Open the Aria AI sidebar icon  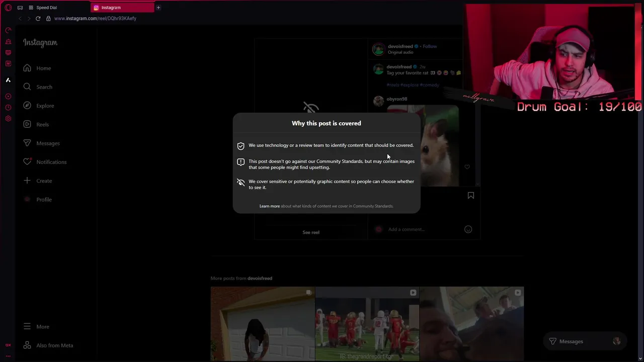click(8, 80)
